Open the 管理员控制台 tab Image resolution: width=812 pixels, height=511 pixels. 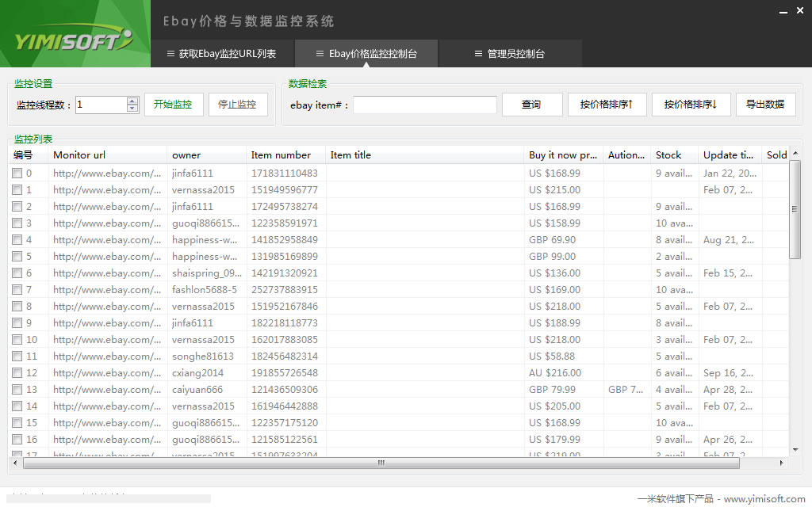[x=510, y=54]
